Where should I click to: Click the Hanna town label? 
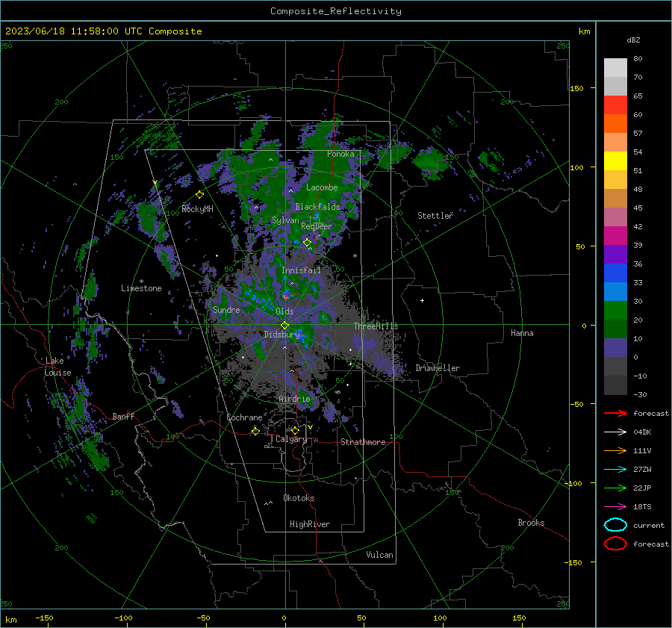[522, 333]
